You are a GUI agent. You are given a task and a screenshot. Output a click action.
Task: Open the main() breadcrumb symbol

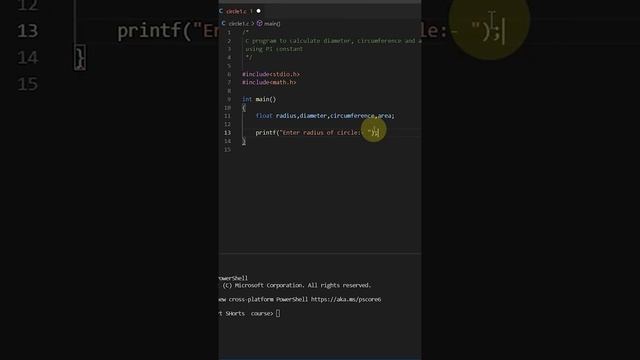[x=272, y=24]
